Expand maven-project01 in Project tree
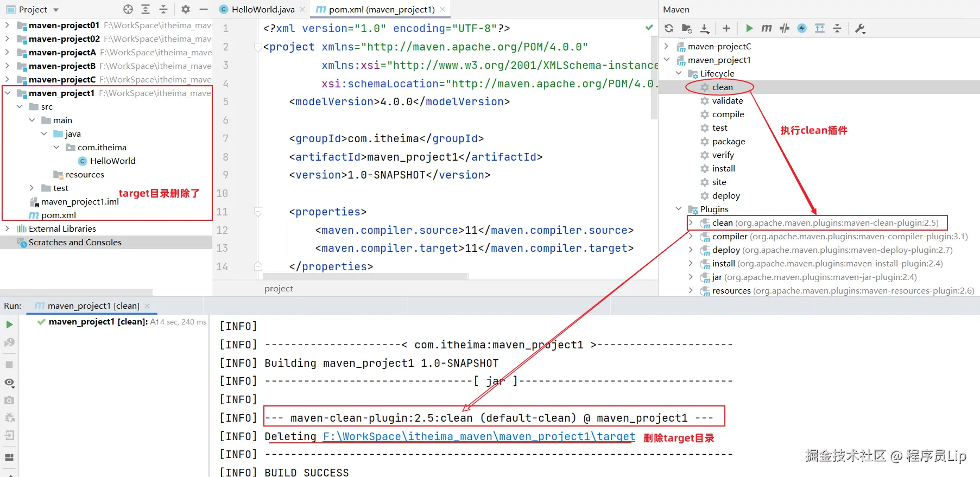The image size is (980, 477). [7, 25]
